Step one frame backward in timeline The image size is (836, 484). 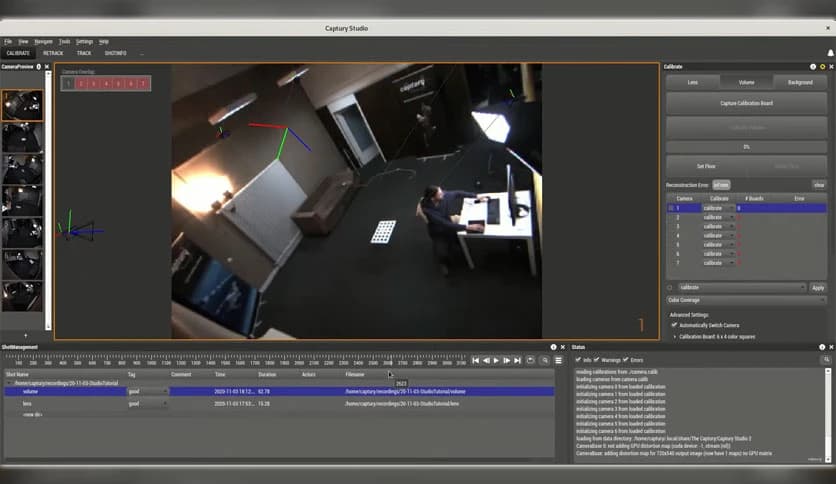tap(486, 361)
